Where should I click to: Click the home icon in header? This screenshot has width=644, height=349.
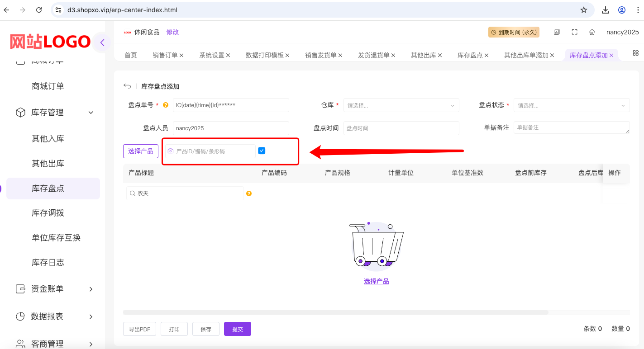[x=592, y=32]
